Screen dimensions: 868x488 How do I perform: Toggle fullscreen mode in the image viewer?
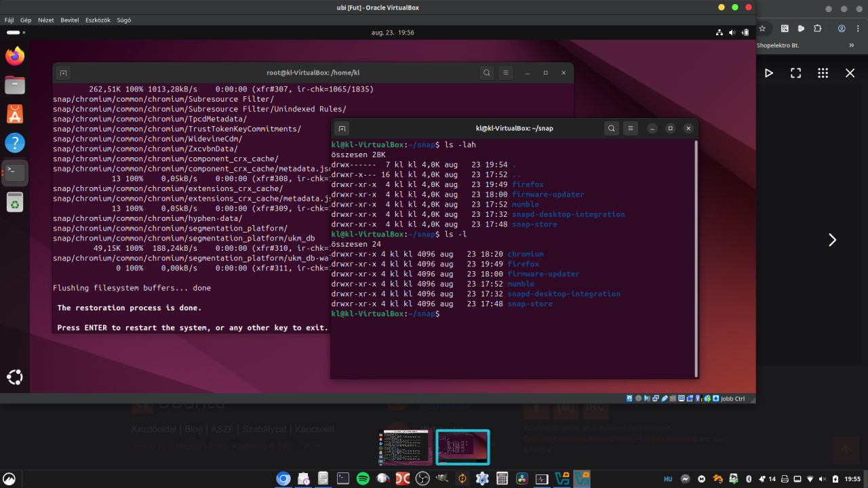click(x=795, y=73)
